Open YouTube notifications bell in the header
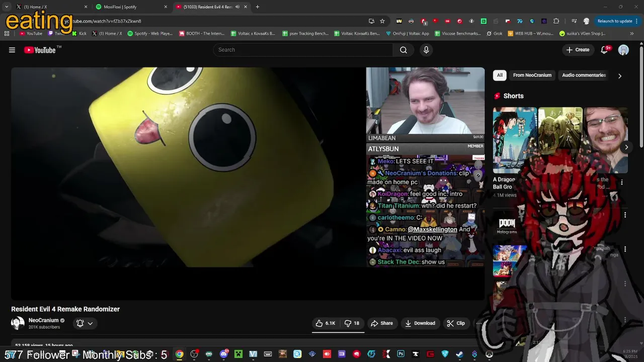Viewport: 644px width, 362px height. tap(605, 50)
